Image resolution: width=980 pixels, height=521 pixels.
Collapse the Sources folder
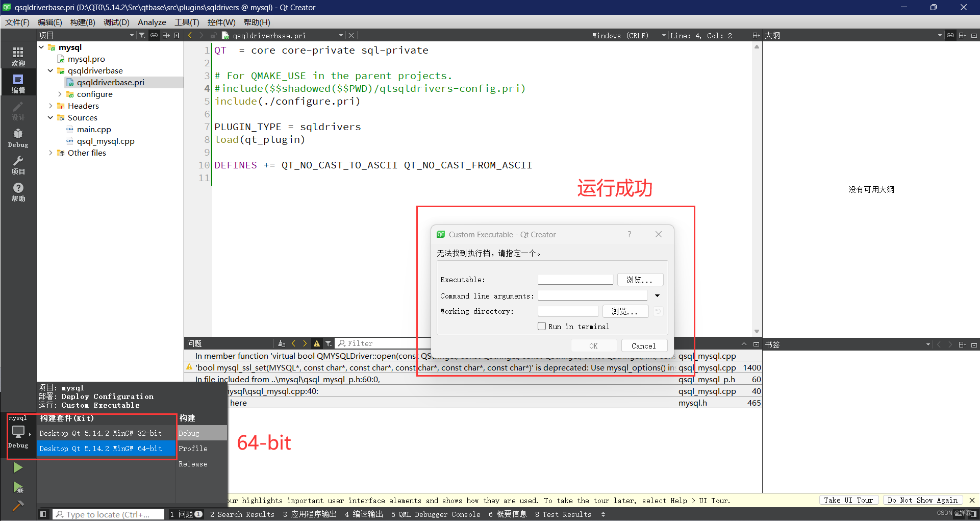coord(51,117)
